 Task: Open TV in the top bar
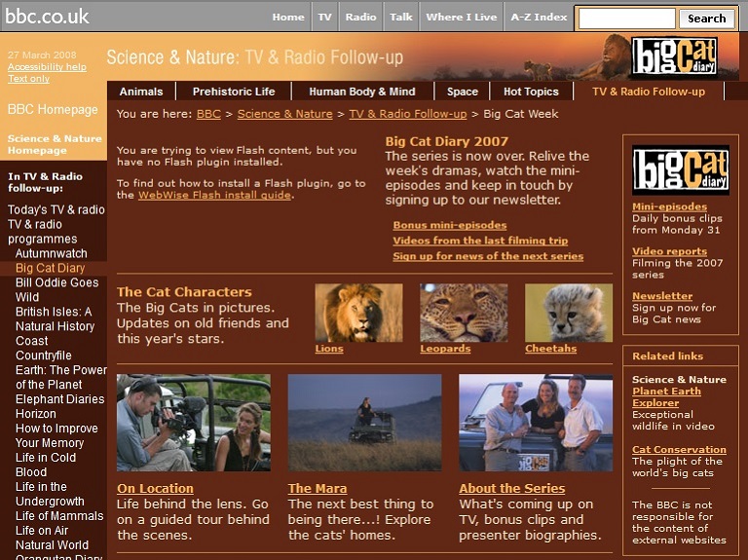point(325,17)
